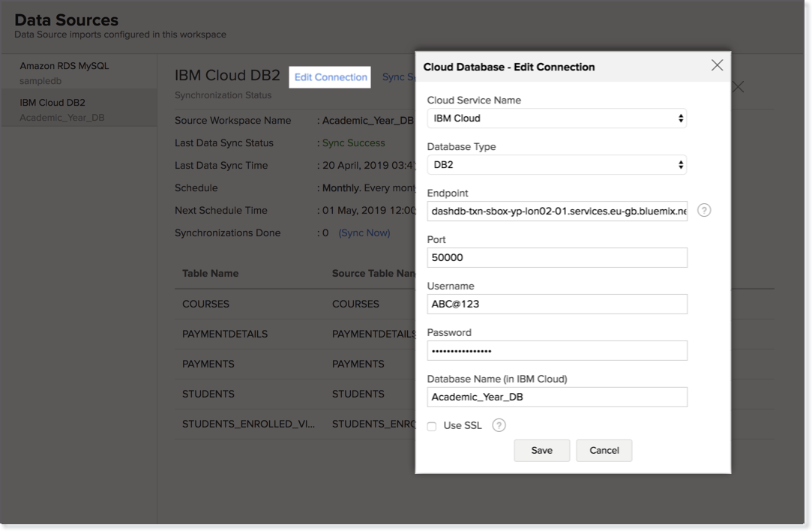Click the COURSES table name row
The height and width of the screenshot is (531, 812).
pos(206,304)
